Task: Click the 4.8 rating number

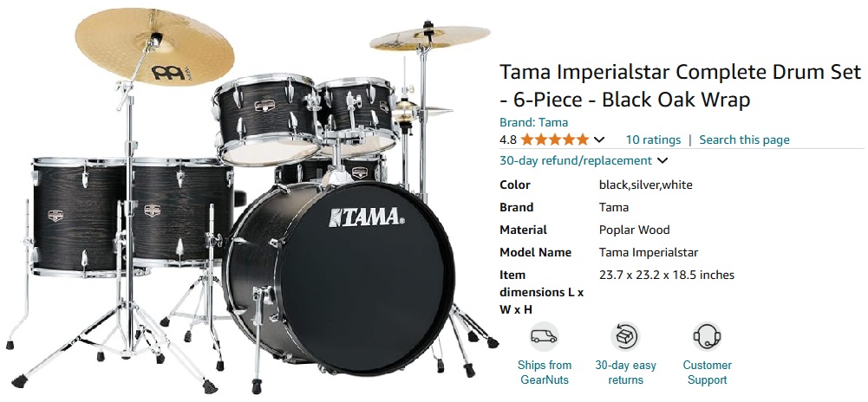Action: (508, 139)
